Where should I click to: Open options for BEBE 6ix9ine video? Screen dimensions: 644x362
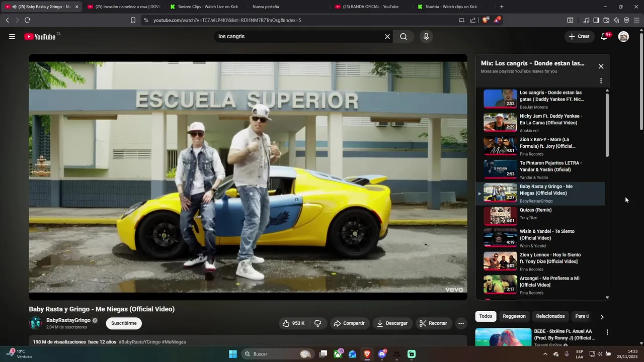tap(607, 332)
